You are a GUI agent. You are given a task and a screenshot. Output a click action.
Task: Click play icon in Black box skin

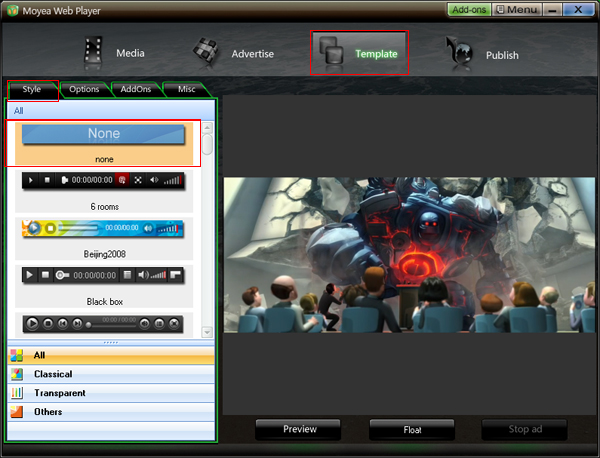tap(29, 275)
